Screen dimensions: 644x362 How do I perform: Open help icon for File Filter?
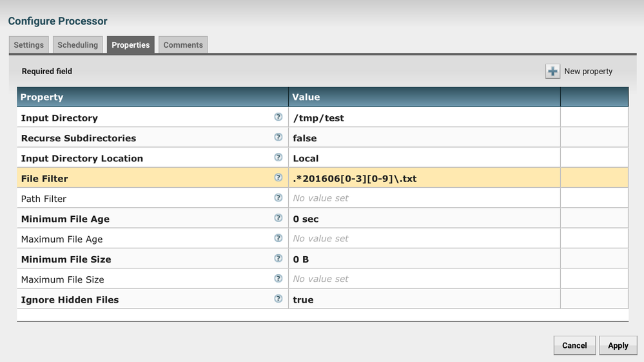[278, 177]
